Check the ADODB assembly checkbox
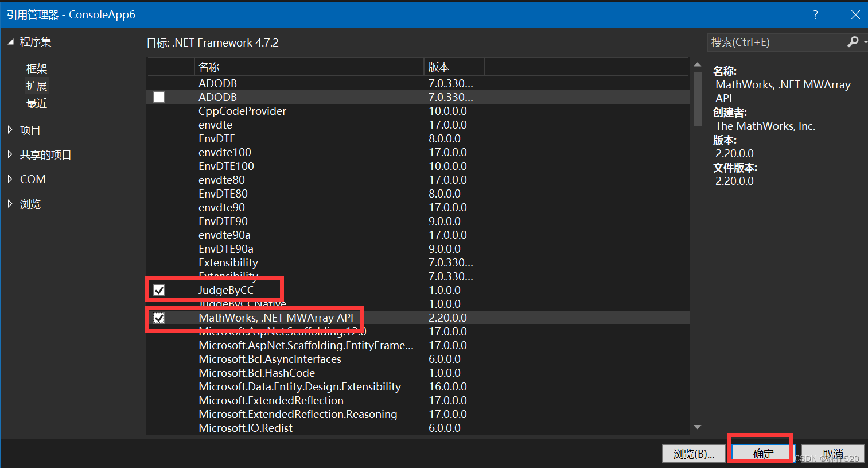868x468 pixels. 158,97
